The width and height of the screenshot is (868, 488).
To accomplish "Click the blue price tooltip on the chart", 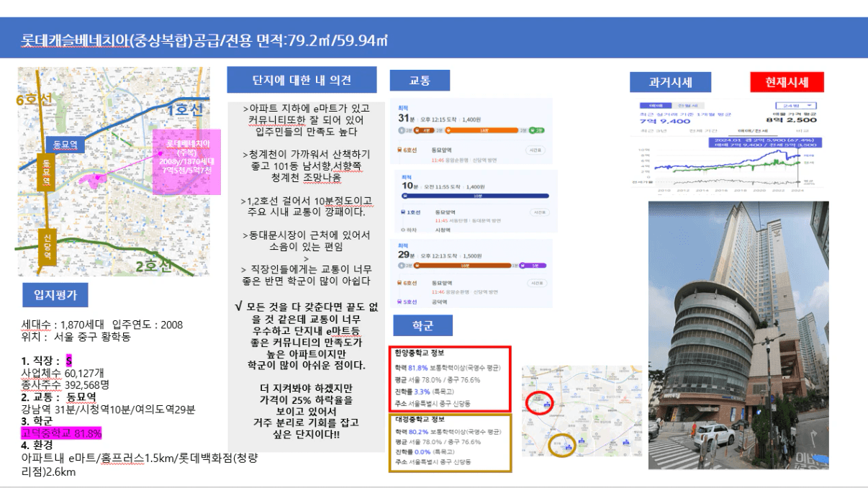I will click(x=765, y=143).
